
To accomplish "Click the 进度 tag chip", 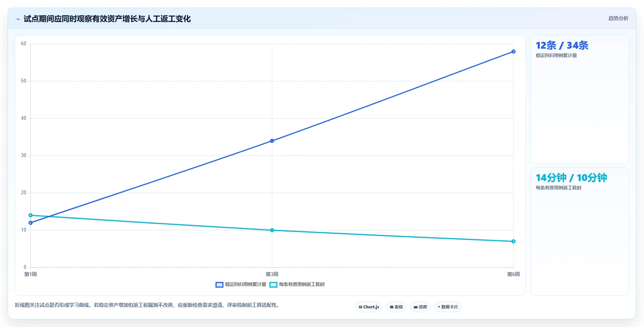I will [420, 307].
